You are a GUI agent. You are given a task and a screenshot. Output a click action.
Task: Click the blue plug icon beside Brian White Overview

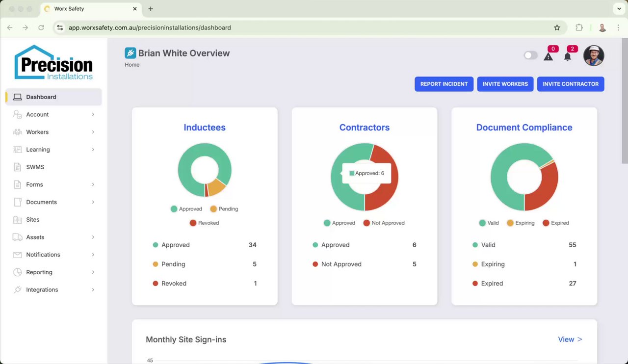(130, 53)
